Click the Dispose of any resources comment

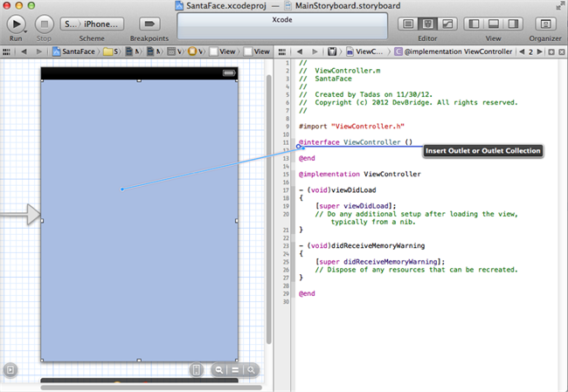[417, 270]
